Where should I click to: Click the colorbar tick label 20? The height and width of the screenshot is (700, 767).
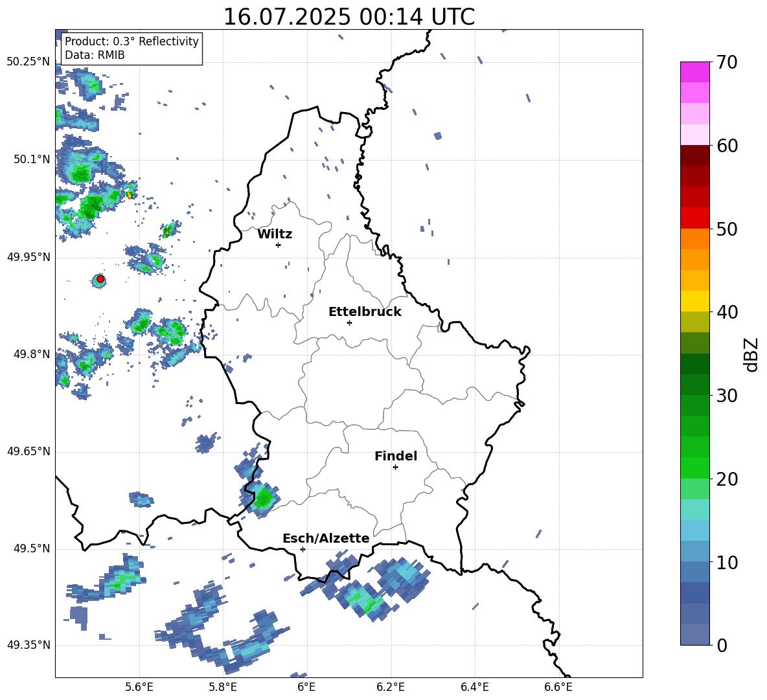point(727,479)
